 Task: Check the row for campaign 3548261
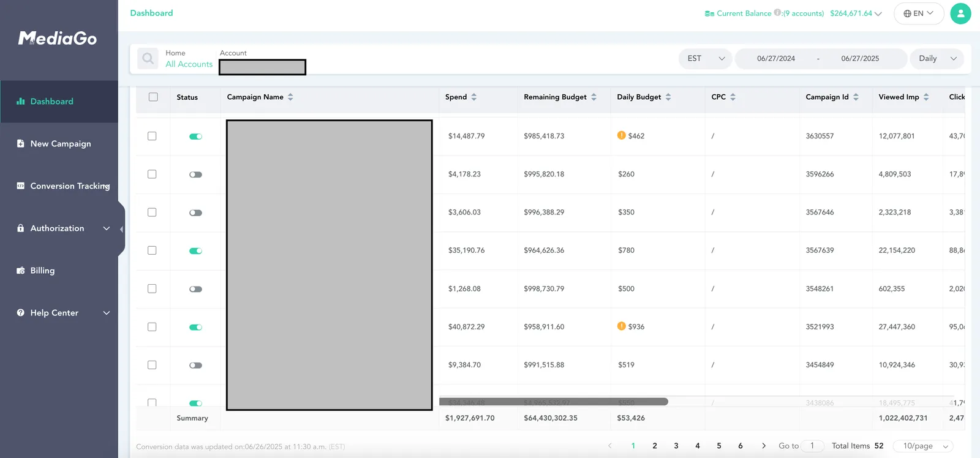pyautogui.click(x=152, y=288)
